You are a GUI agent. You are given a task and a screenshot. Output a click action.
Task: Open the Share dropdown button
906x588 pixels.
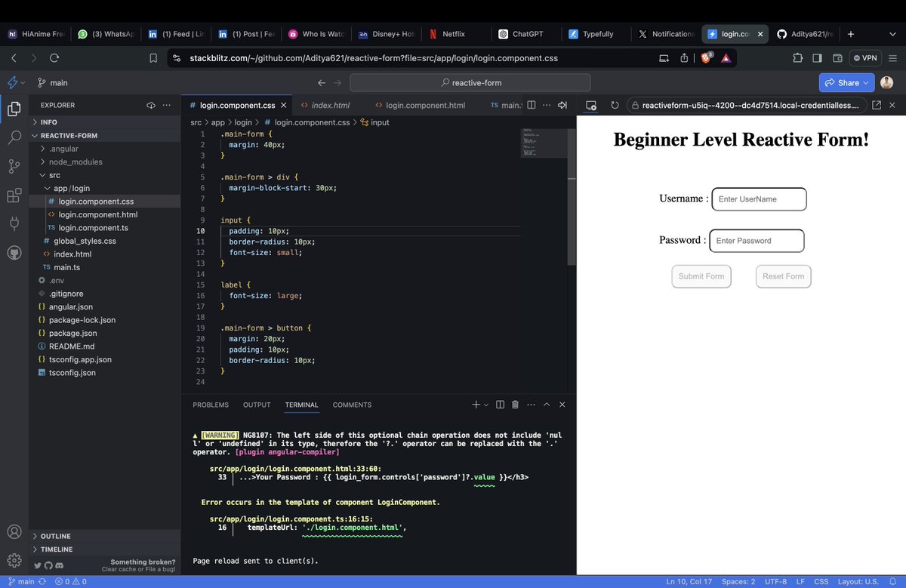tap(847, 82)
